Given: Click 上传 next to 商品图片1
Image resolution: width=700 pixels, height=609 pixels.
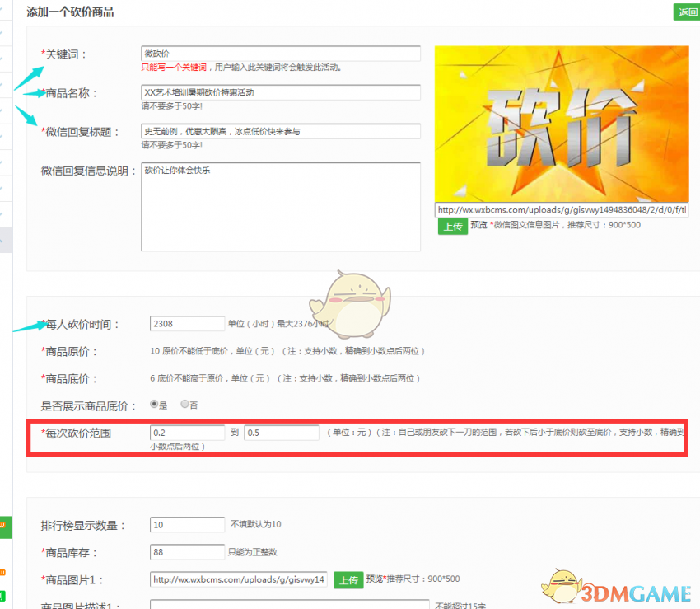Looking at the screenshot, I should (348, 579).
